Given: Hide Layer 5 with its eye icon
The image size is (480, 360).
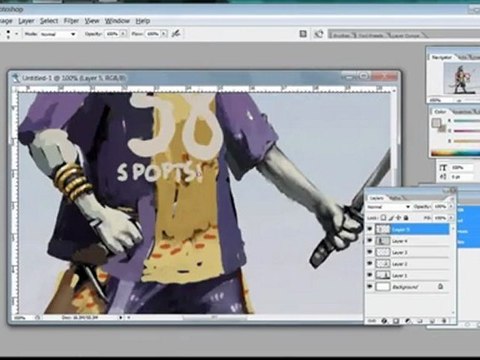Looking at the screenshot, I should [x=369, y=229].
